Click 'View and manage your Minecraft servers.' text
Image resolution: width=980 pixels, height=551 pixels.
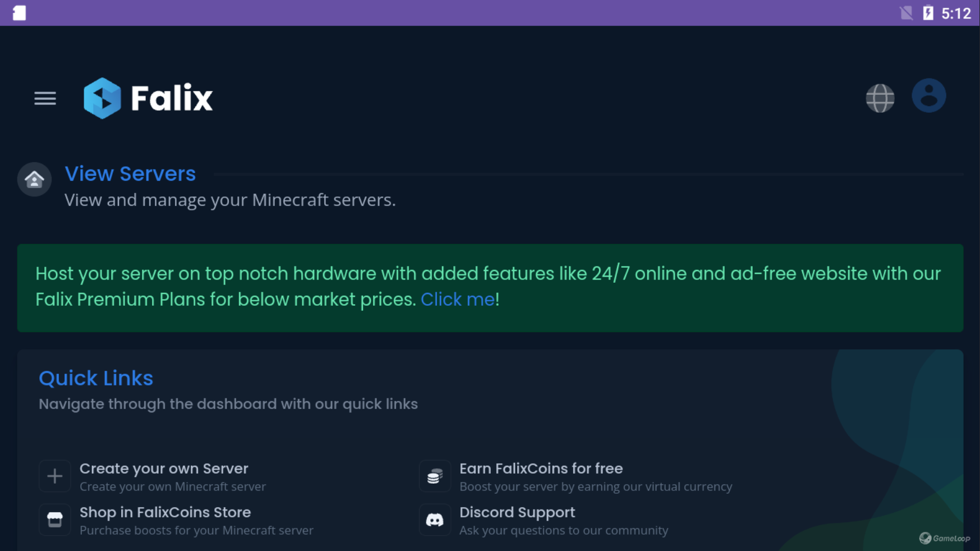pyautogui.click(x=230, y=200)
